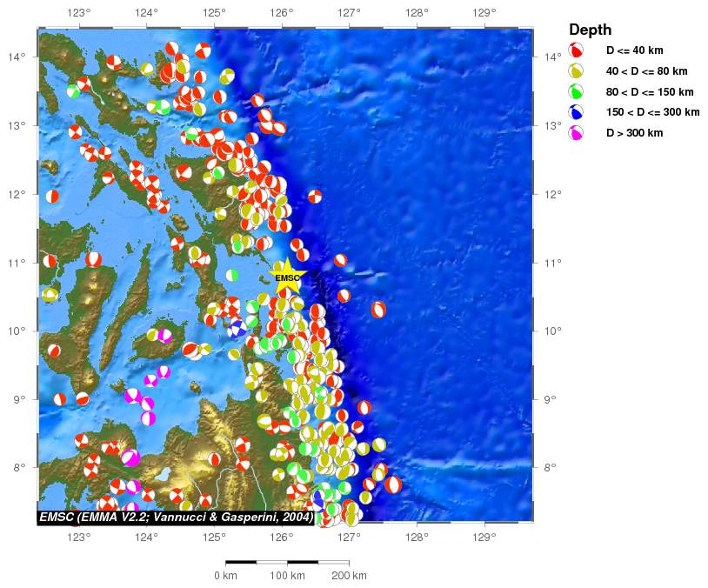Click the easternmost large red beachball on the map
This screenshot has height=588, width=708.
pyautogui.click(x=393, y=484)
